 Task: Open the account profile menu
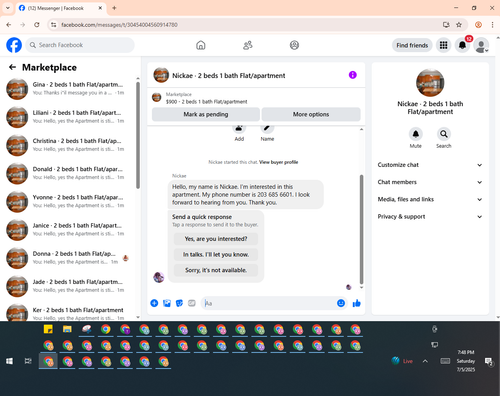pyautogui.click(x=481, y=45)
